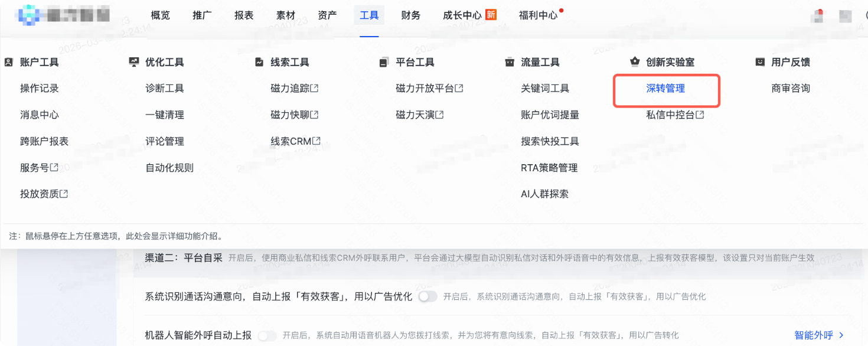This screenshot has height=346, width=868.
Task: Open 诊断工具 under 优化工具
Action: (165, 89)
